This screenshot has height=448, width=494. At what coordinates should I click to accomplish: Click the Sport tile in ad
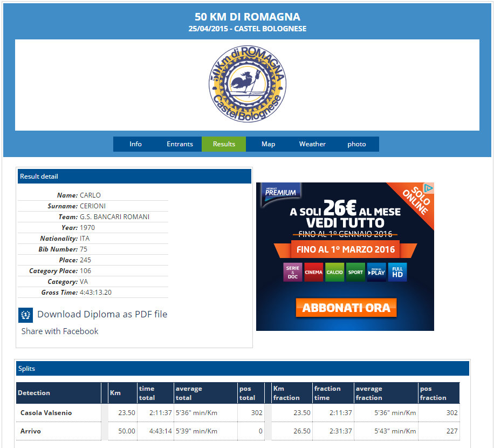coord(355,272)
